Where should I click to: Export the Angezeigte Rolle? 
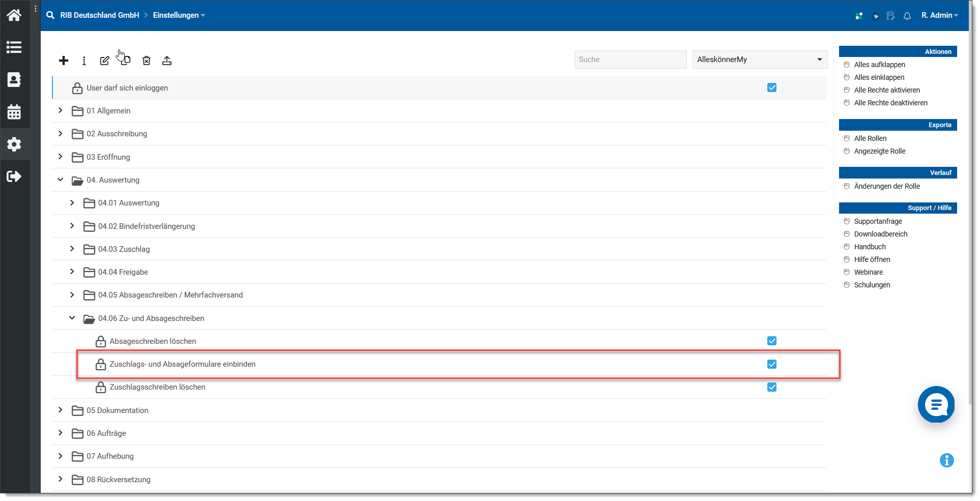[x=880, y=151]
